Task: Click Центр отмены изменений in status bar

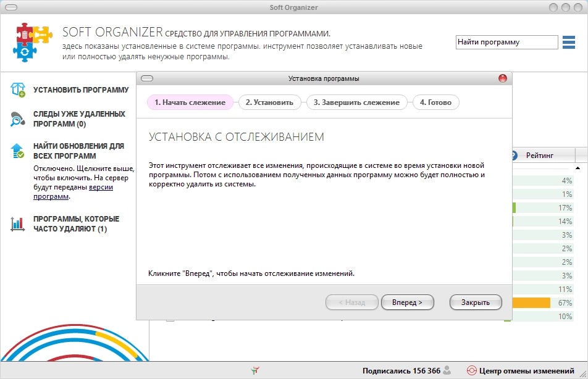Action: click(x=526, y=371)
